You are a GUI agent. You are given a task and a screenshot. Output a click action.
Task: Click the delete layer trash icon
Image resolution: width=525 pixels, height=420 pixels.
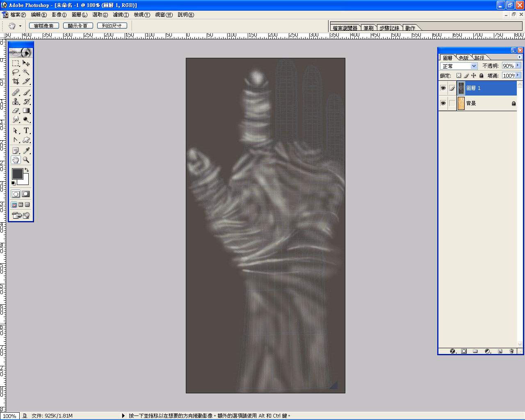pyautogui.click(x=511, y=351)
